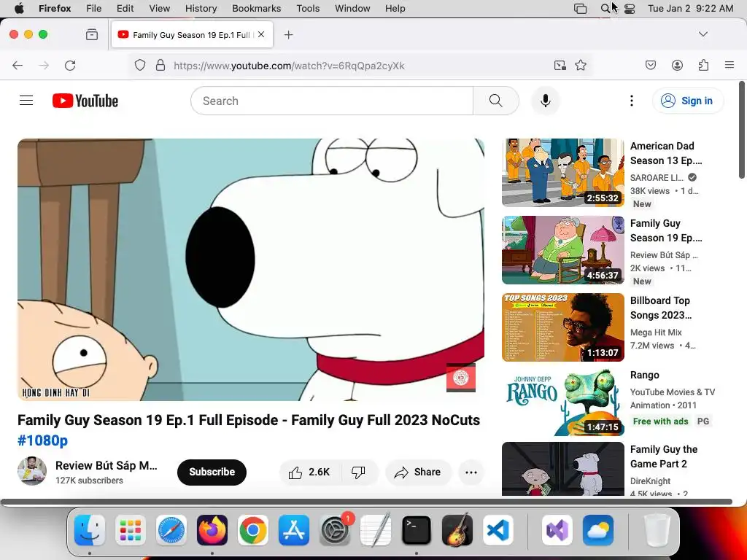Launch GarageBand from the Dock
Image resolution: width=747 pixels, height=560 pixels.
point(457,530)
